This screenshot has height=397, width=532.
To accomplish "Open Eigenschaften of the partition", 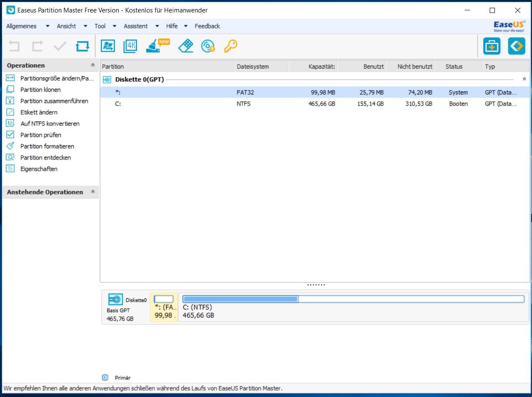I will click(39, 169).
